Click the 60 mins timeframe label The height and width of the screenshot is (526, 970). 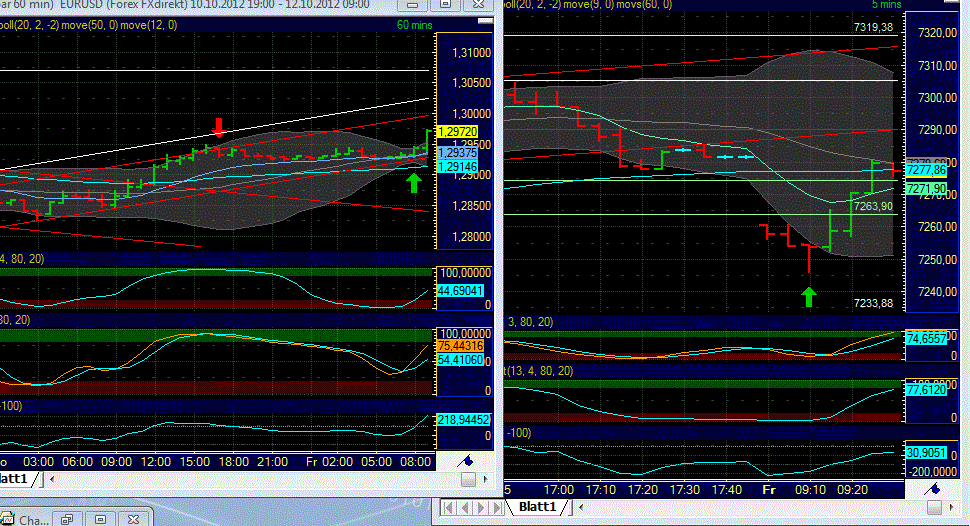[414, 25]
